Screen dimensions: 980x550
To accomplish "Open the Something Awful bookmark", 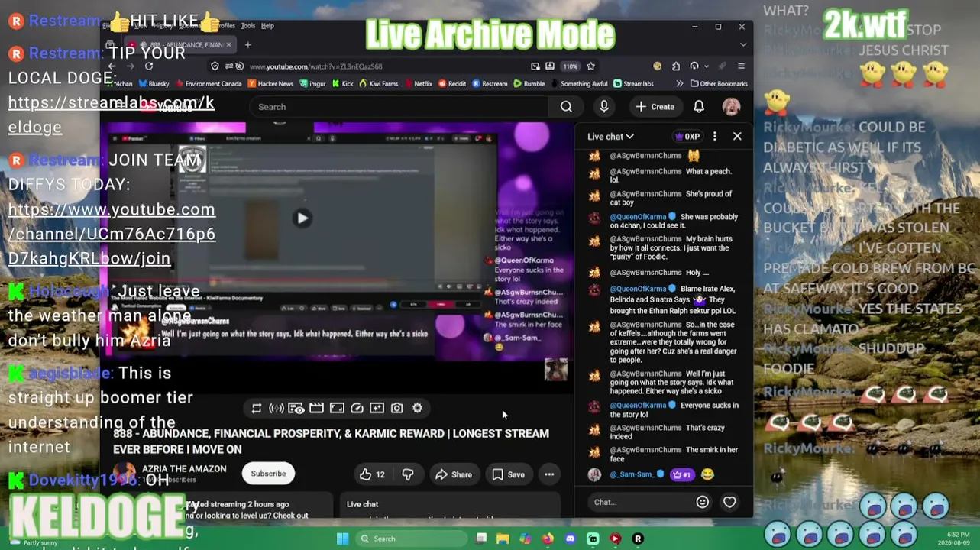I will [x=579, y=84].
